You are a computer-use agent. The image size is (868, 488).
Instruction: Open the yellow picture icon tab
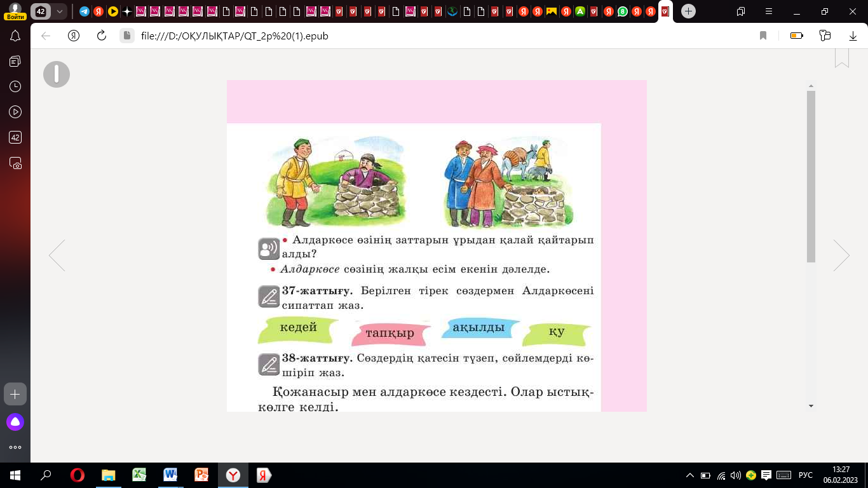[552, 11]
